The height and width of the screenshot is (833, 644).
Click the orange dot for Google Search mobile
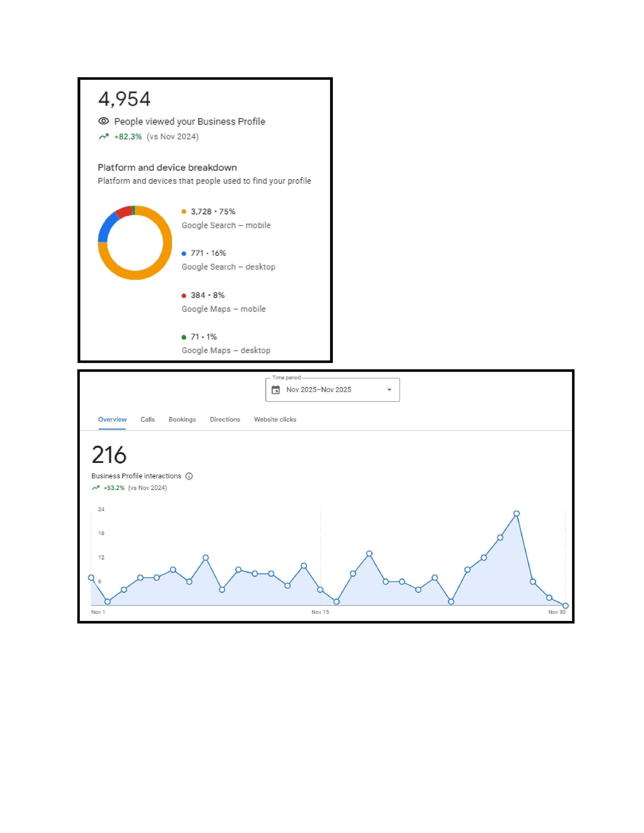click(184, 212)
